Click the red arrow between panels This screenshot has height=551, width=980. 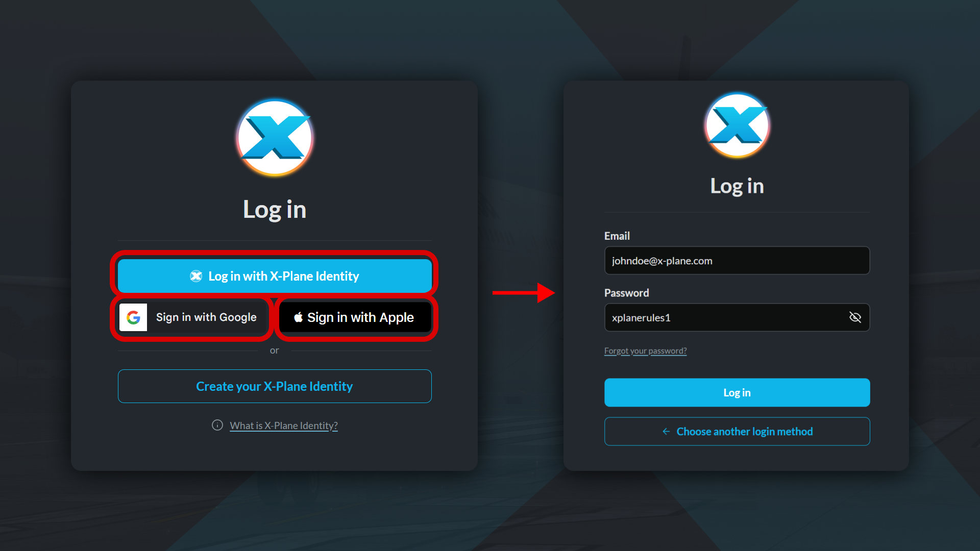click(524, 293)
